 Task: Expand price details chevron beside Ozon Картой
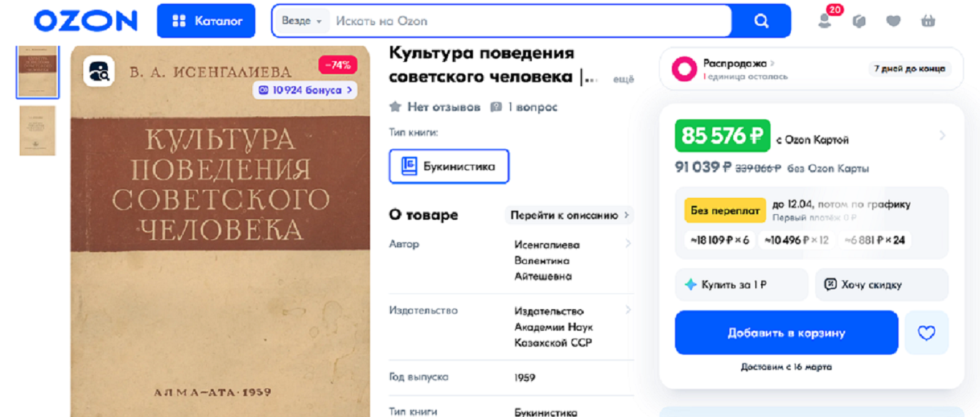[942, 135]
